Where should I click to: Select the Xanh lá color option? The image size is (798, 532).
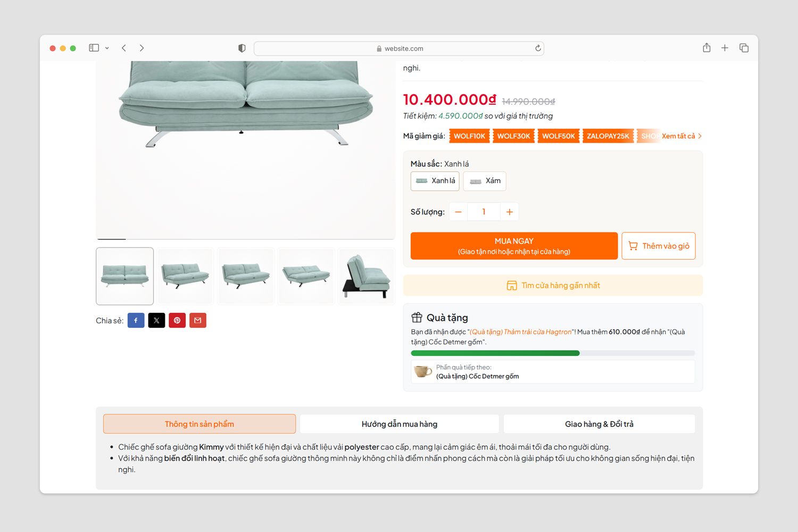click(x=435, y=181)
